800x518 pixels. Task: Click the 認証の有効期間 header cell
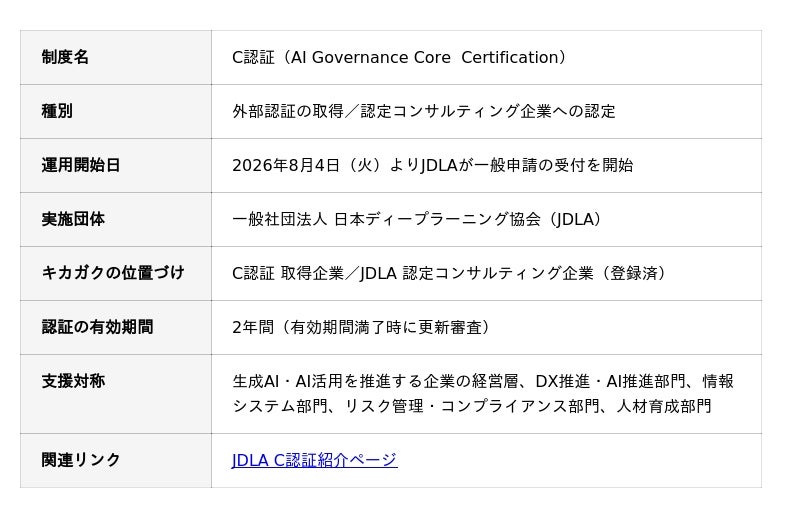(x=116, y=327)
